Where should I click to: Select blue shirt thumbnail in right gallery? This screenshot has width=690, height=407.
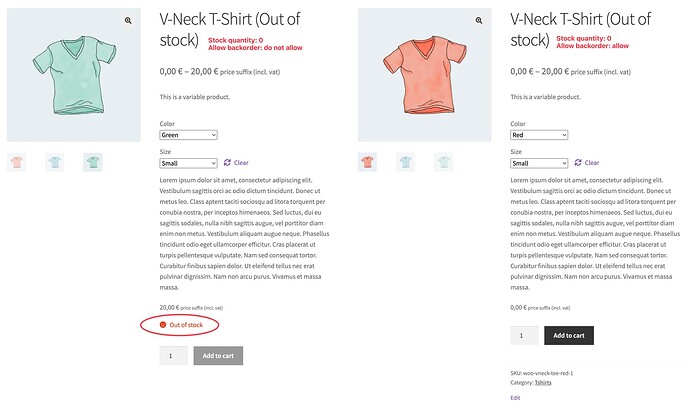tap(405, 162)
